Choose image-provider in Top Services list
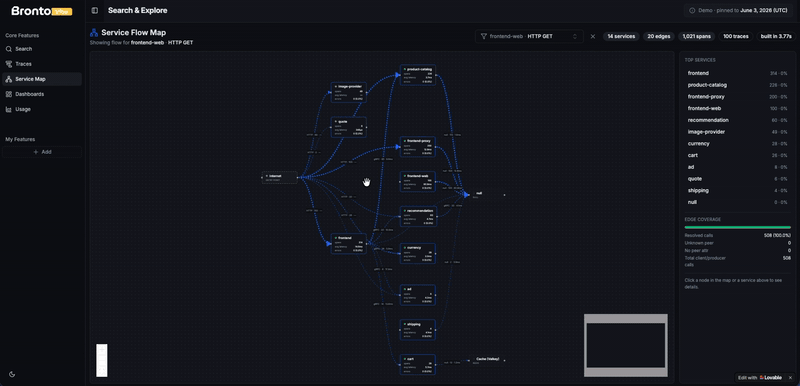The image size is (800, 386). (x=737, y=132)
